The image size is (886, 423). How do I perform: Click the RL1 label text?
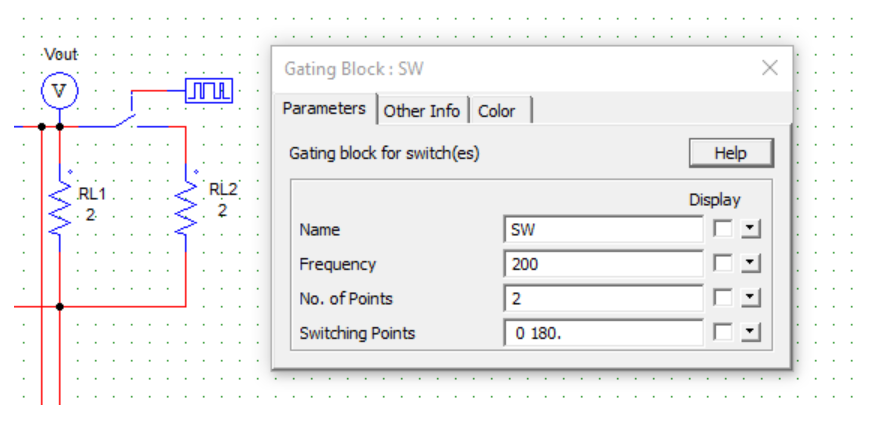(92, 194)
